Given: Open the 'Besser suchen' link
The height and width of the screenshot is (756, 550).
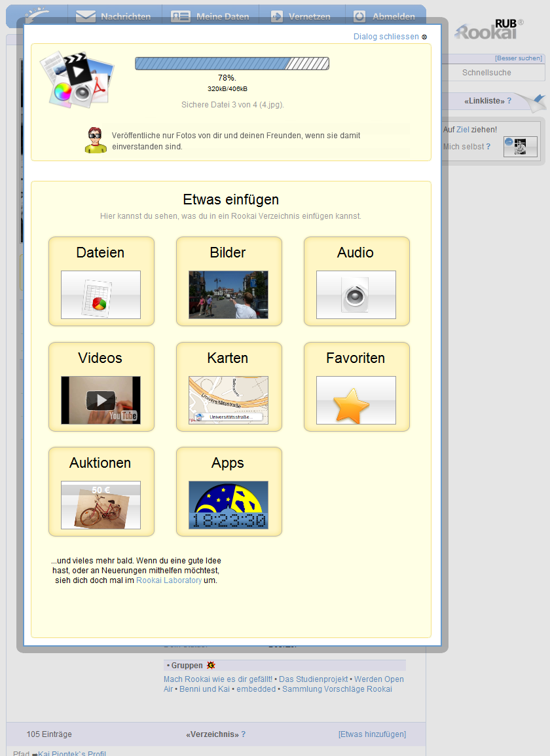Looking at the screenshot, I should point(519,58).
